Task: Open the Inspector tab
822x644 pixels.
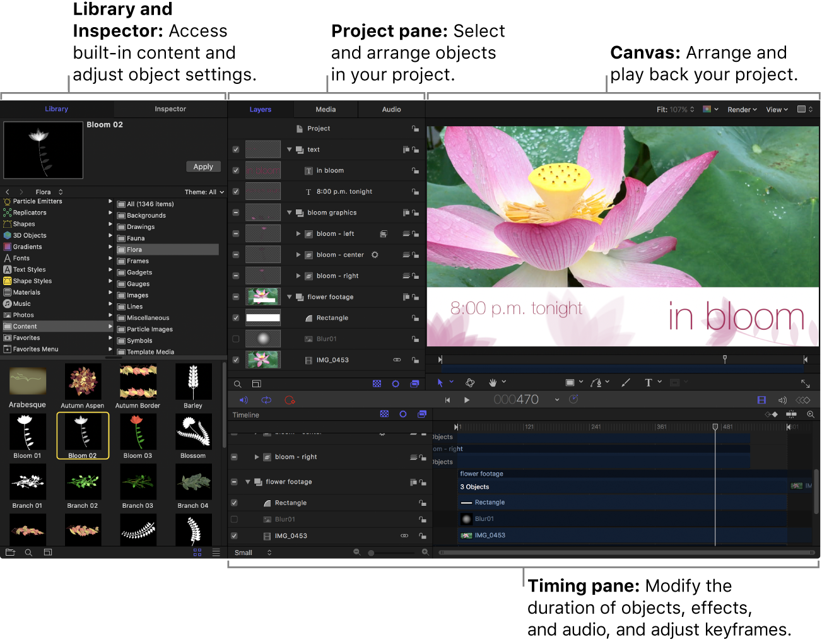Action: click(169, 108)
